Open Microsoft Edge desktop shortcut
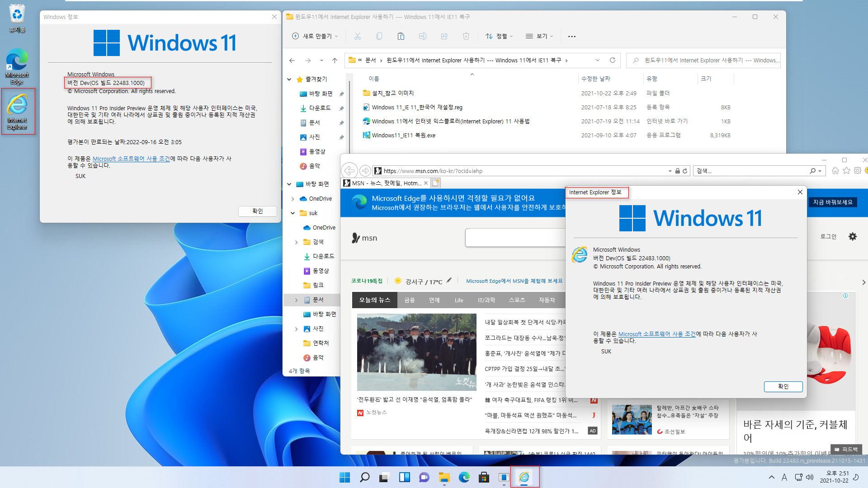 point(17,66)
